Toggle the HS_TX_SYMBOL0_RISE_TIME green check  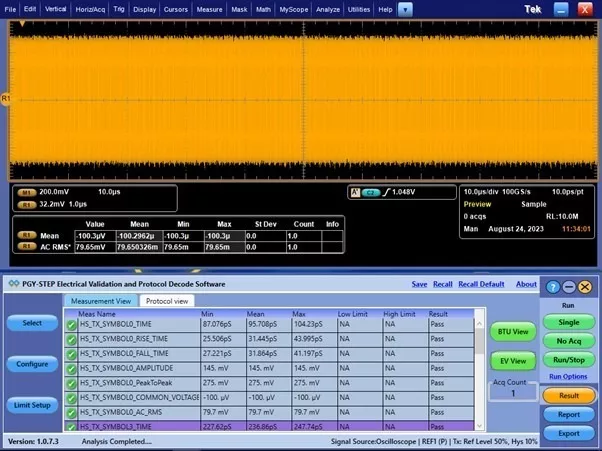(72, 339)
